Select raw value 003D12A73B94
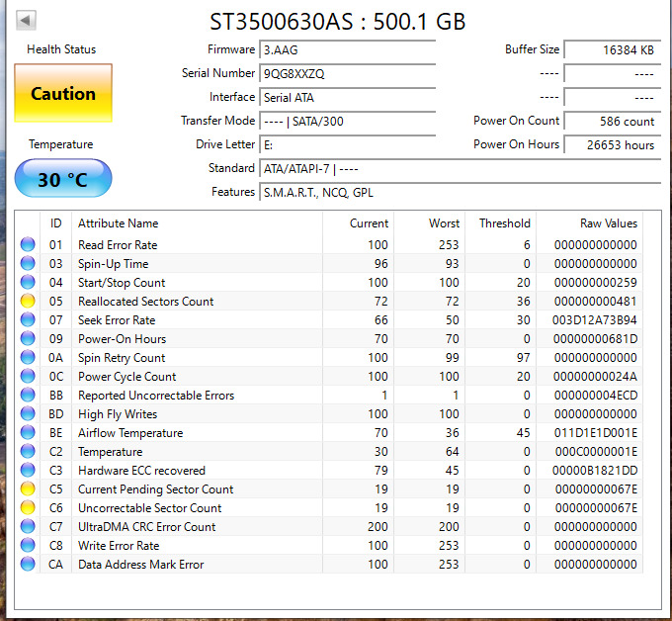The image size is (672, 621). (x=595, y=320)
